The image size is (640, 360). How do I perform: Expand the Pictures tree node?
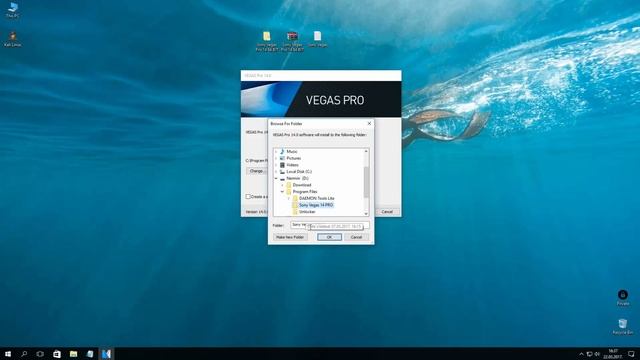[x=276, y=158]
